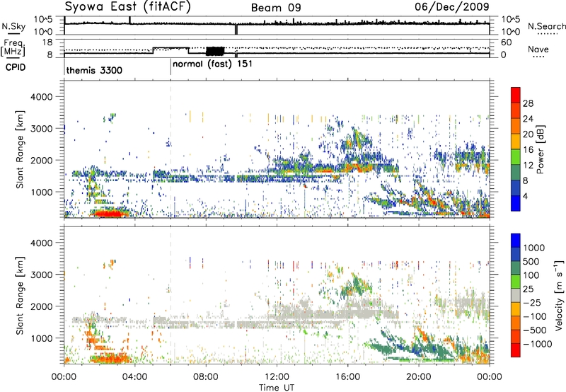Click the '60' label on Nave axis
This screenshot has width=566, height=392.
[x=506, y=42]
